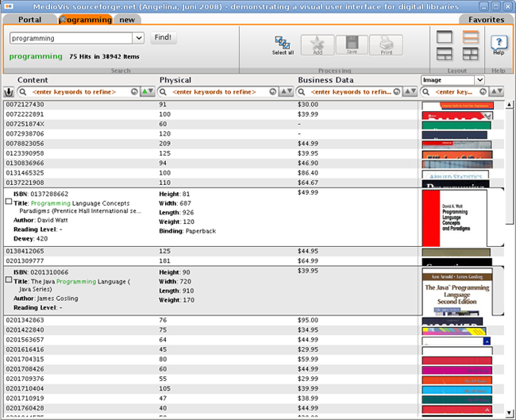Image resolution: width=516 pixels, height=420 pixels.
Task: Choose the four-pane grid layout icon
Action: click(x=471, y=53)
